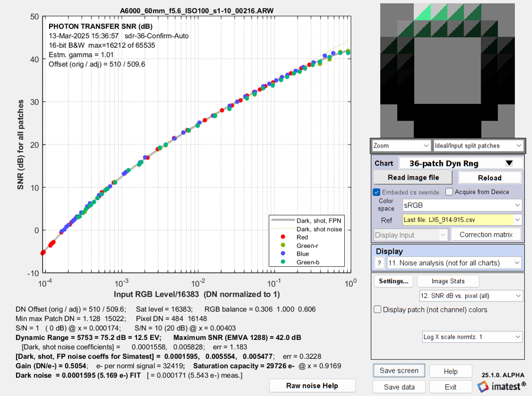This screenshot has width=532, height=396.
Task: Click the Correction matrix button
Action: 486,235
